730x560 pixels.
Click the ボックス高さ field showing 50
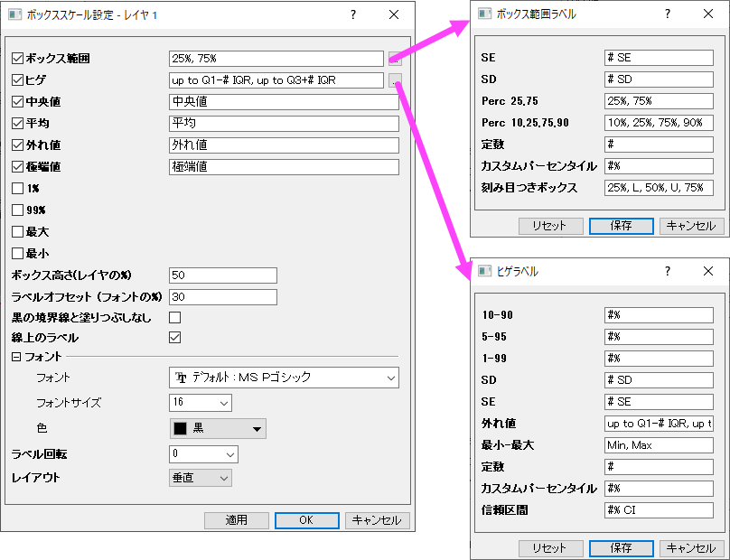223,275
